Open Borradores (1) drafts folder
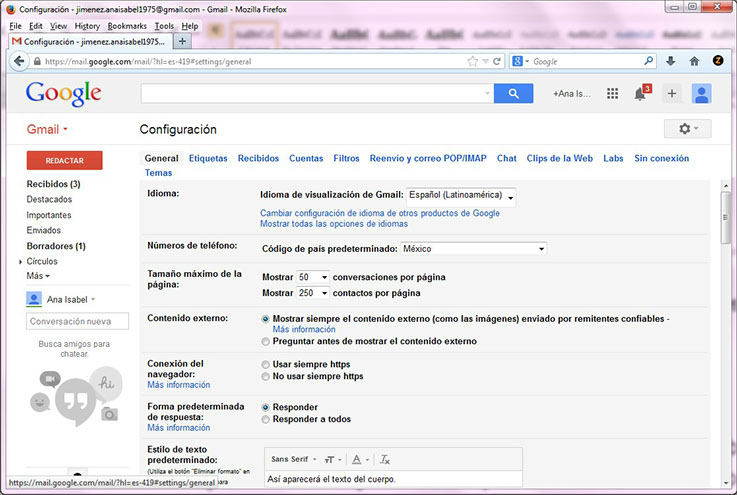This screenshot has width=737, height=495. pos(56,246)
